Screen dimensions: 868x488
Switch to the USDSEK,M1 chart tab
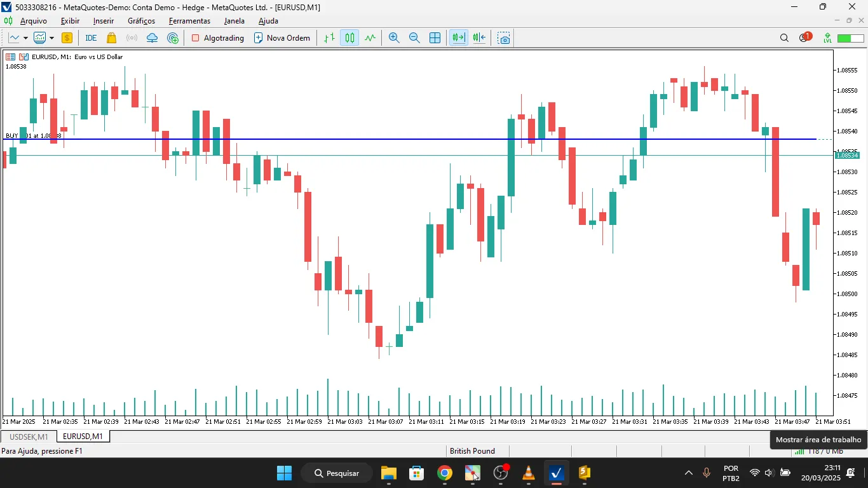tap(28, 437)
